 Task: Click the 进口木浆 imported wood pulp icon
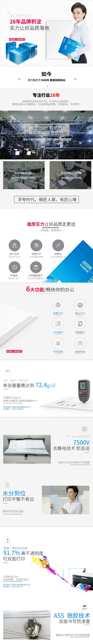(15, 245)
